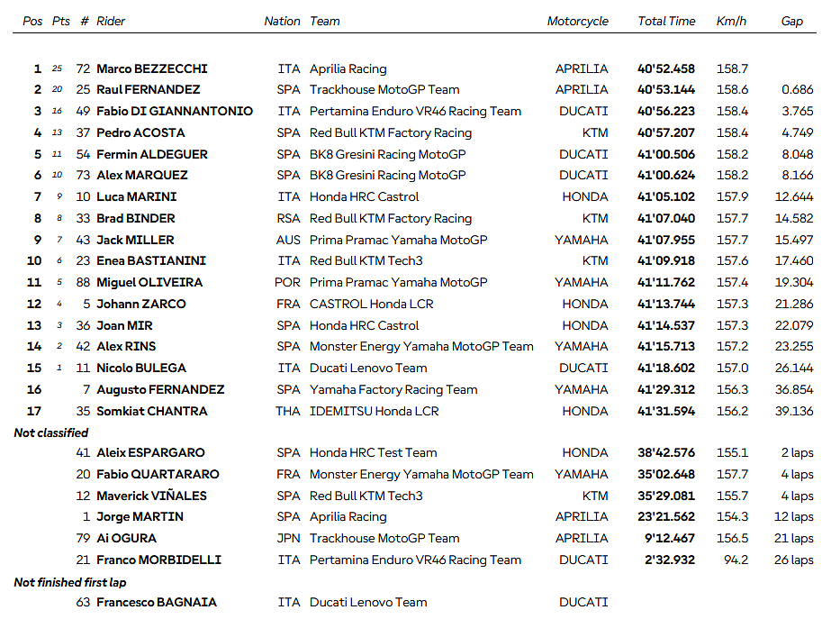
Task: Click on Fabio DI GIANNANTONIO's name
Action: click(x=175, y=111)
